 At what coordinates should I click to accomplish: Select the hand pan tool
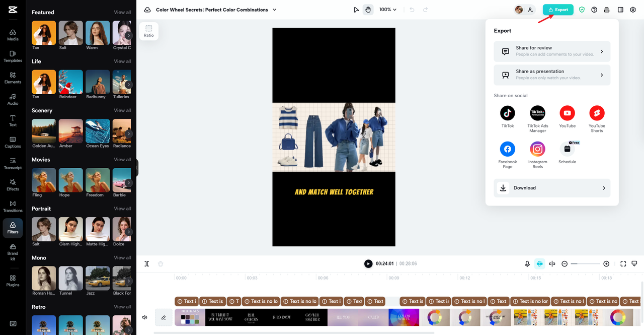[368, 10]
